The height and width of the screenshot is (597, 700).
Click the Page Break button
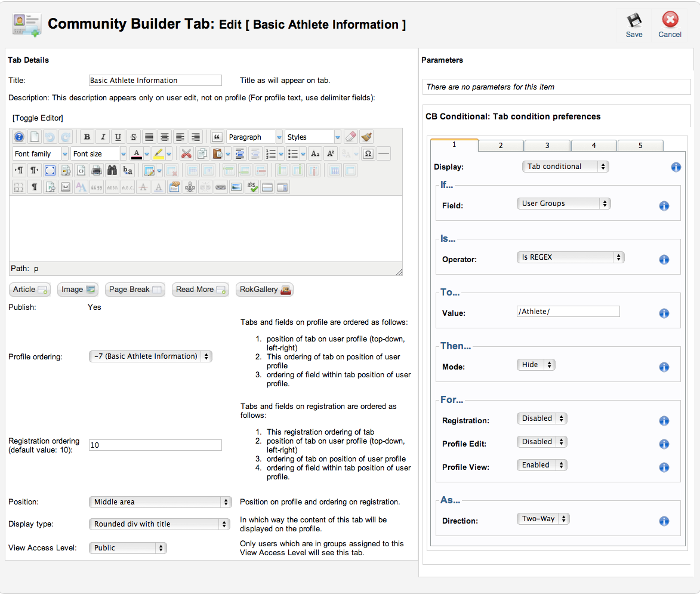point(135,290)
